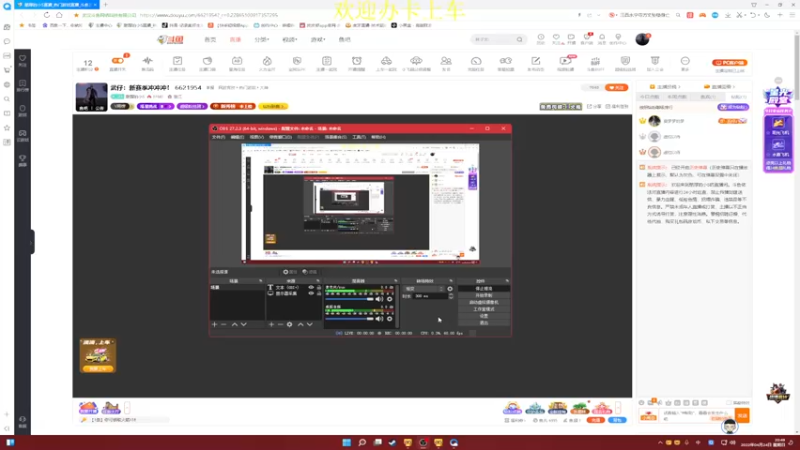
Task: Click the heart icon in the left dark sidebar
Action: 22,58
